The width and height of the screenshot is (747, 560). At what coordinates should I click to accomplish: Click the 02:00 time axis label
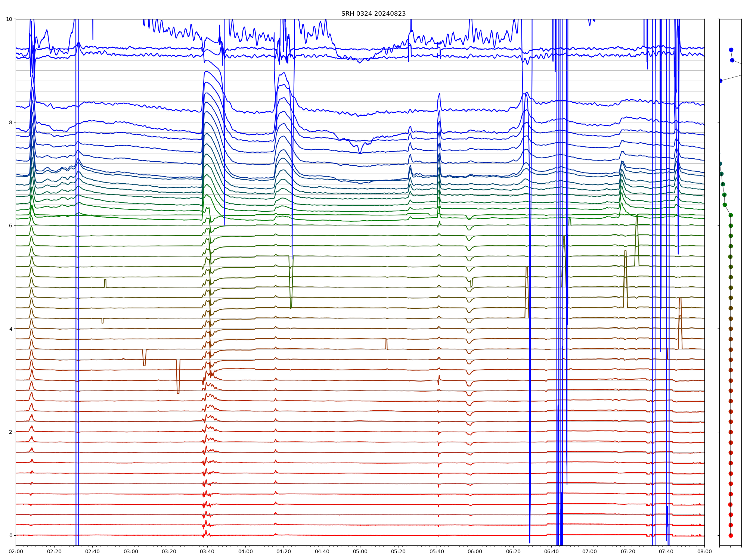tap(16, 551)
